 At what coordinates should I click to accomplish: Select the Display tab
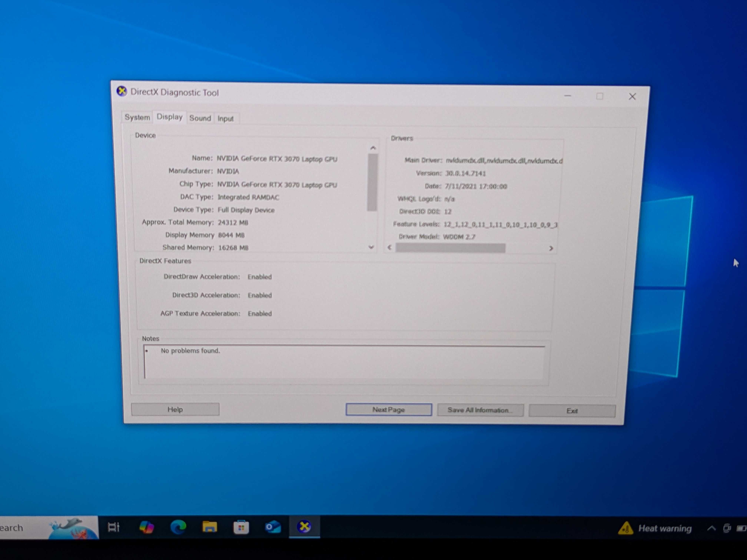170,117
